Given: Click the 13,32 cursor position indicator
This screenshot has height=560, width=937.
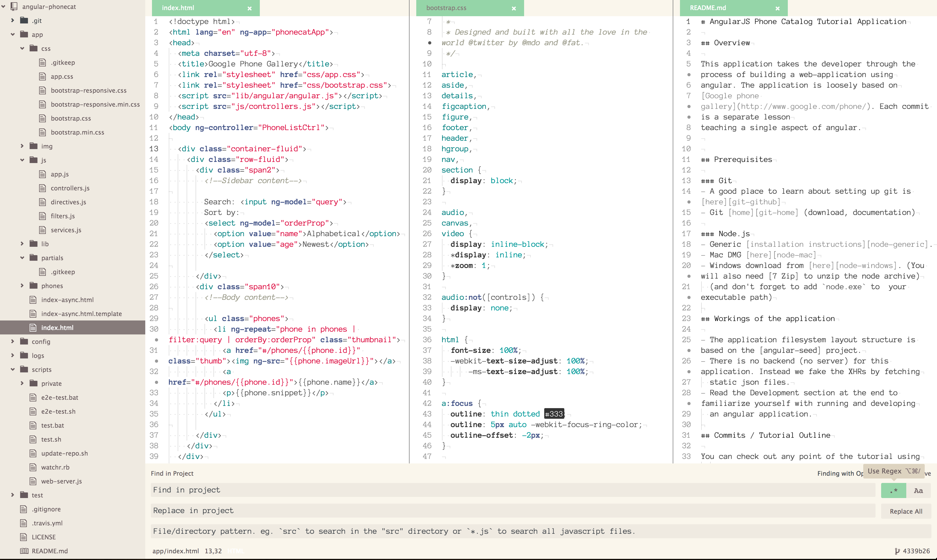Looking at the screenshot, I should pos(213,551).
